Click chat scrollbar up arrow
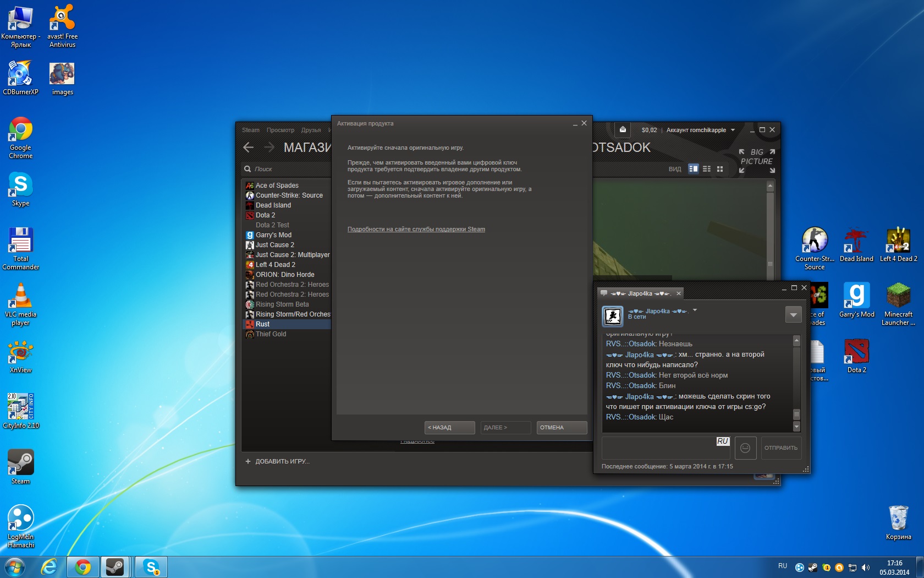Screen dimensions: 924x578 coord(796,341)
